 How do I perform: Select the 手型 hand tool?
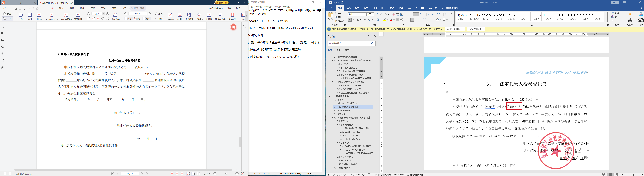[7, 14]
